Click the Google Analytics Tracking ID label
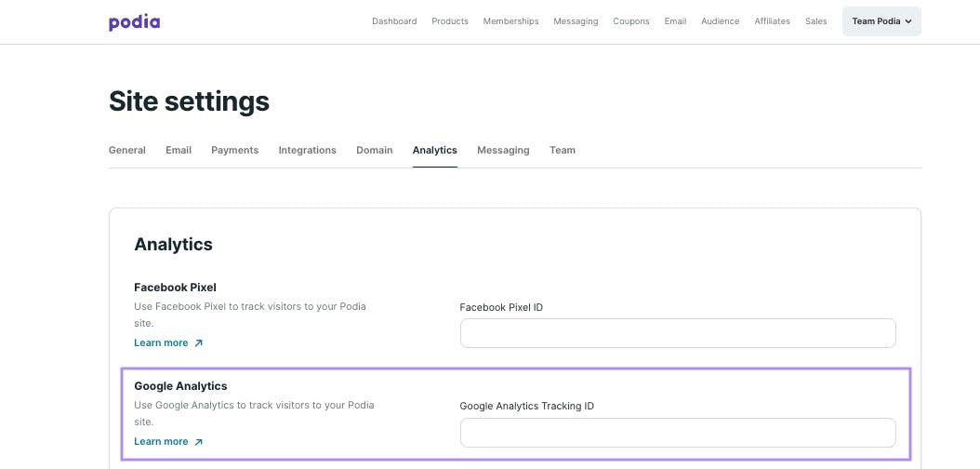The height and width of the screenshot is (469, 980). (527, 406)
